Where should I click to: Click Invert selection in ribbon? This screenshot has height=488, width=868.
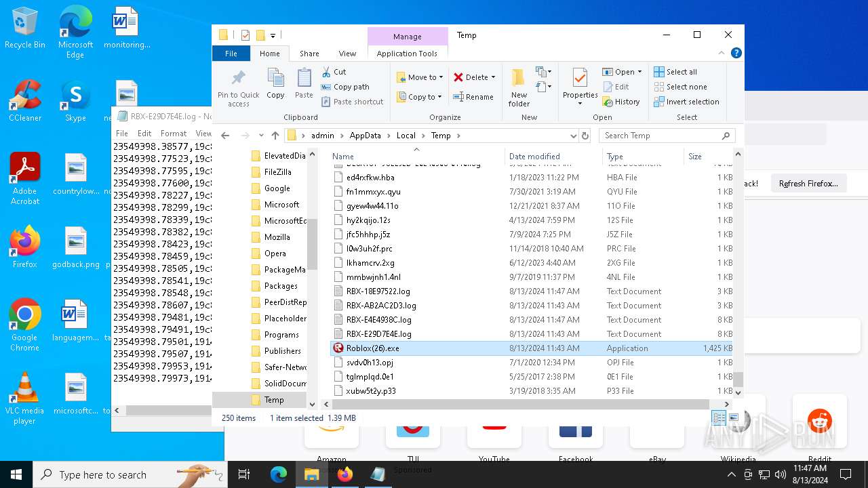pyautogui.click(x=686, y=102)
